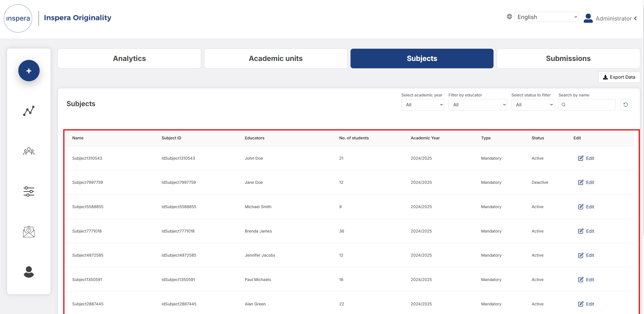Open the help envelope sidebar icon
This screenshot has height=314, width=644.
click(x=29, y=232)
